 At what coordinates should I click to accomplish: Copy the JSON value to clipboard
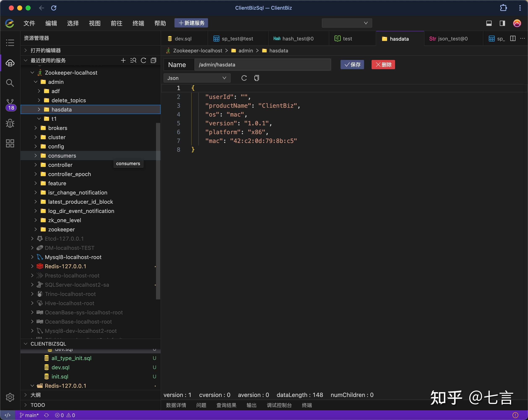(256, 78)
